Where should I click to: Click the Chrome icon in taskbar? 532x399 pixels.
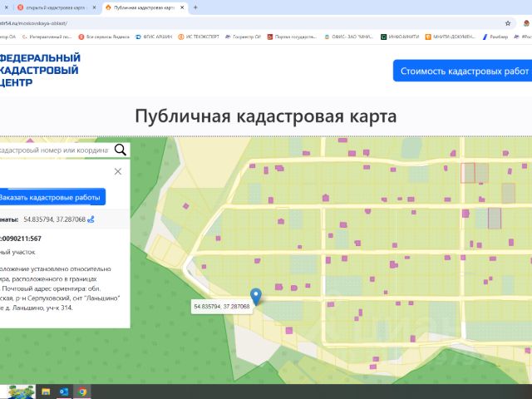(x=82, y=392)
